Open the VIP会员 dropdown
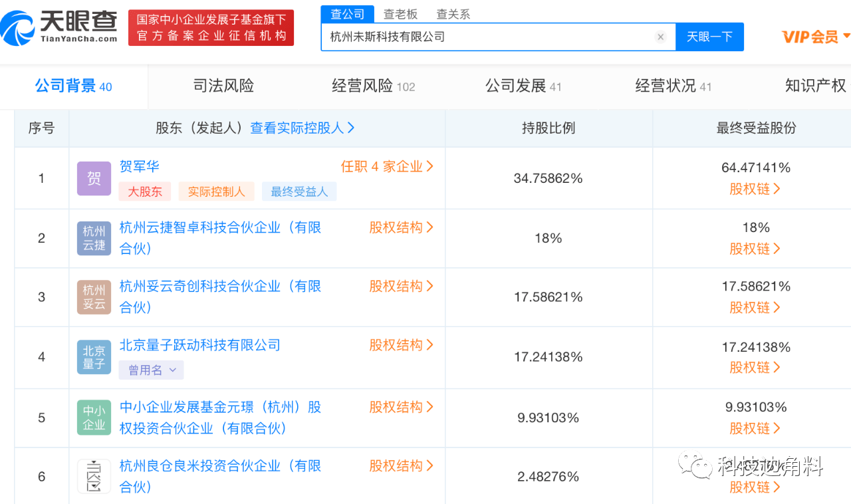The height and width of the screenshot is (504, 851). tap(816, 37)
